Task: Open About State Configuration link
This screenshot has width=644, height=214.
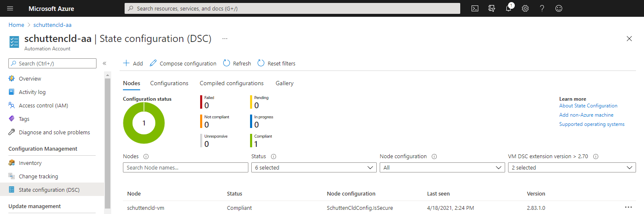Action: coord(588,106)
